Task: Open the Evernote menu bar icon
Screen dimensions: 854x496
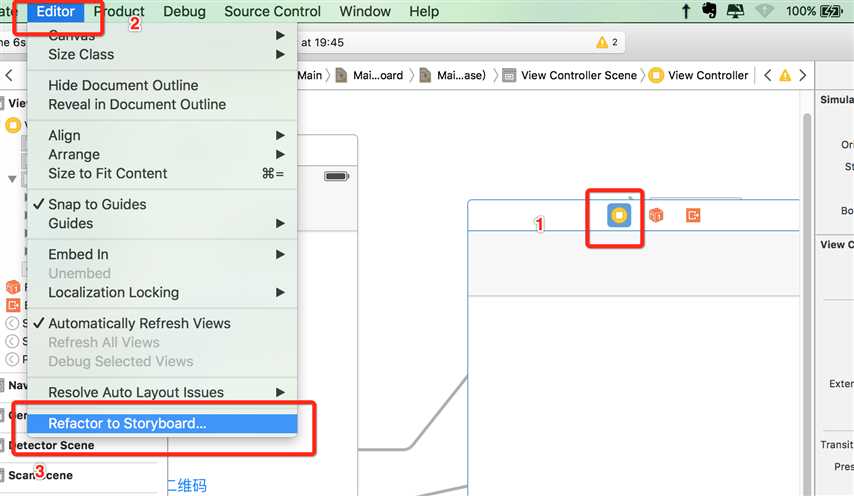Action: point(709,11)
